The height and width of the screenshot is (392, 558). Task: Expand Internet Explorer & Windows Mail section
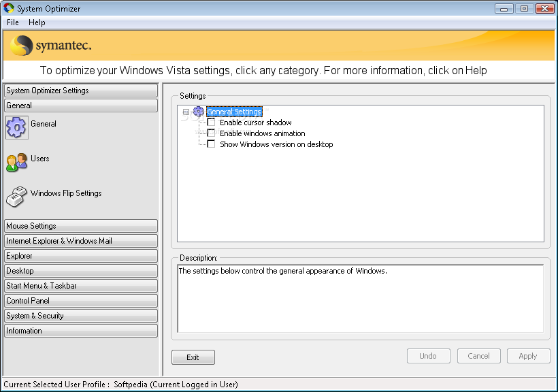[81, 241]
